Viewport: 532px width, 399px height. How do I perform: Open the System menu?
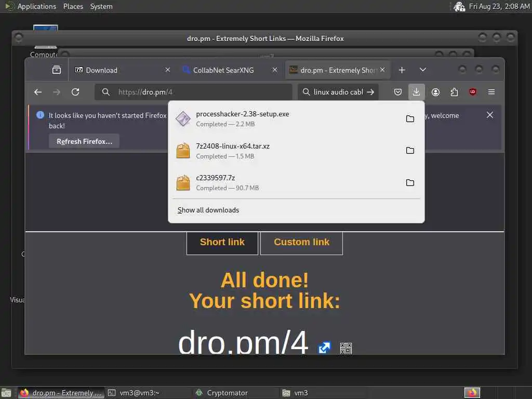101,6
